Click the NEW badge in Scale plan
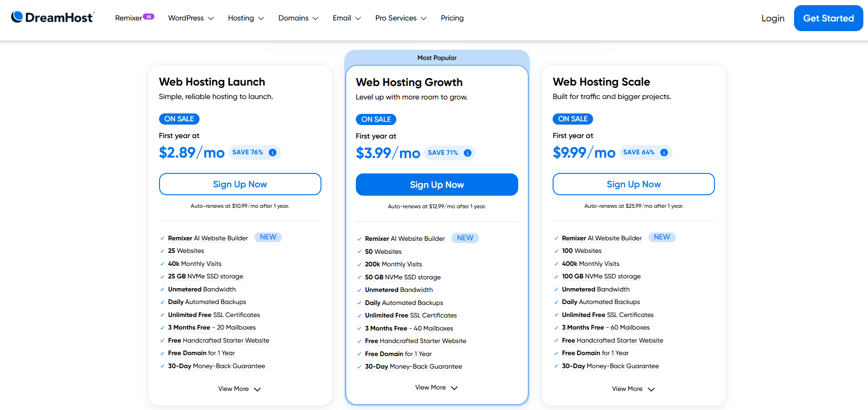868x410 pixels. 662,237
